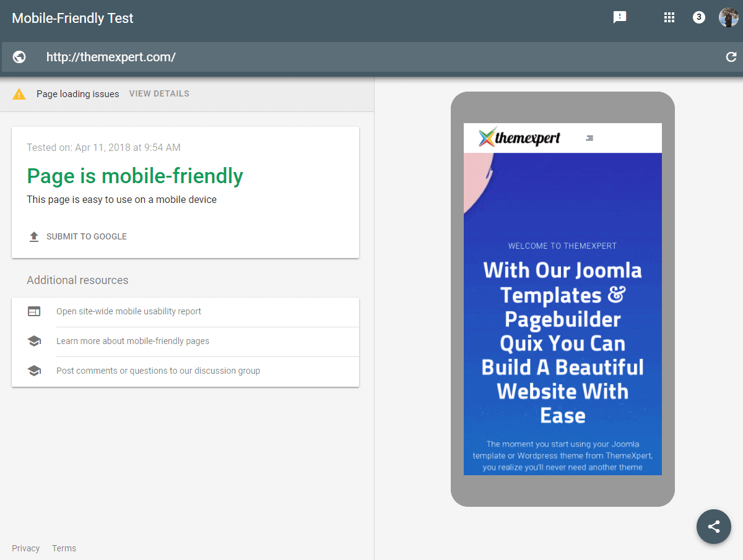The image size is (743, 560).
Task: Open the notifications badge showing 3
Action: click(x=698, y=17)
